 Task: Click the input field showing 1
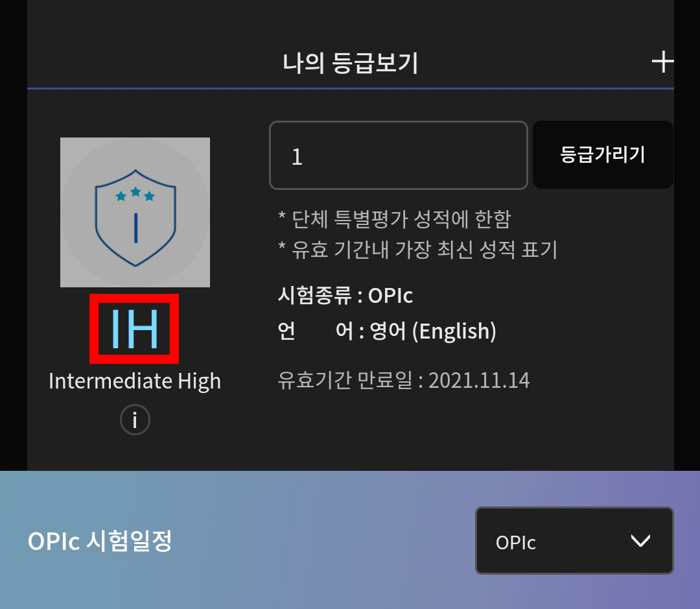[397, 155]
